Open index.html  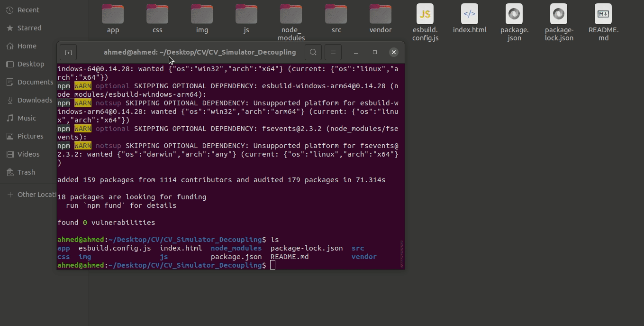coord(469,14)
